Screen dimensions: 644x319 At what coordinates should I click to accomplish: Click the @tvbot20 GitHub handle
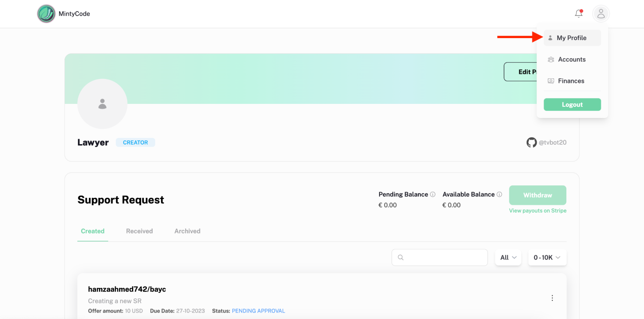(x=553, y=142)
